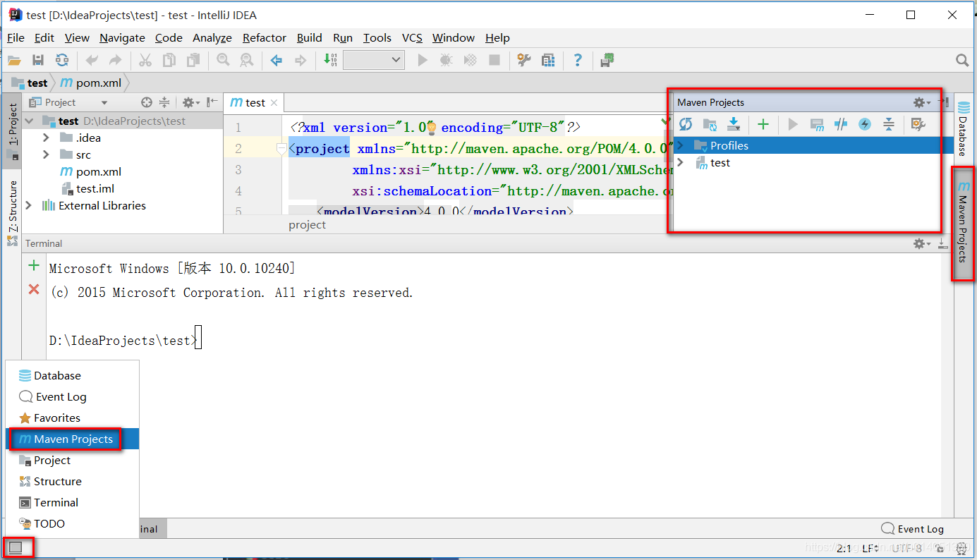The image size is (977, 560).
Task: Collapse the test project root node
Action: pyautogui.click(x=29, y=121)
